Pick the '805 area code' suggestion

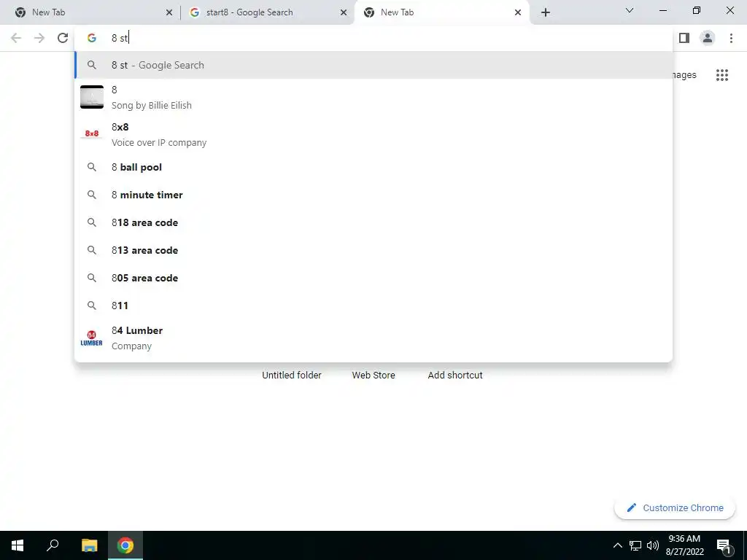point(373,278)
